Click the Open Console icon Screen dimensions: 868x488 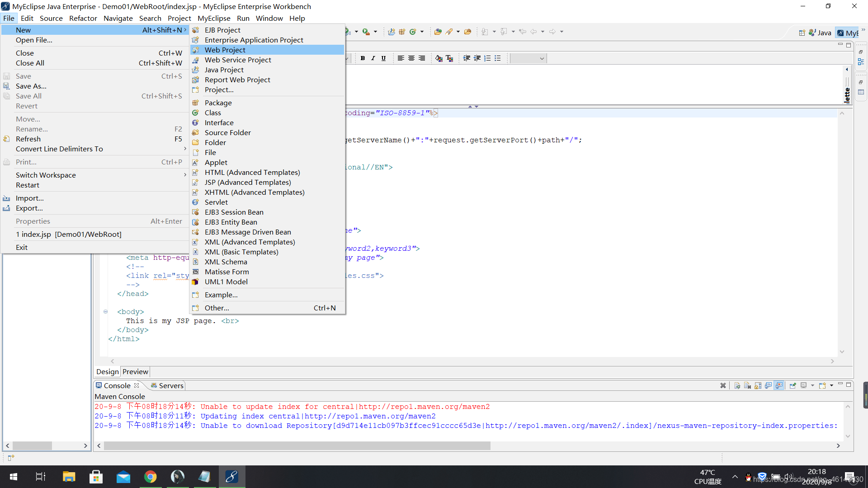822,385
